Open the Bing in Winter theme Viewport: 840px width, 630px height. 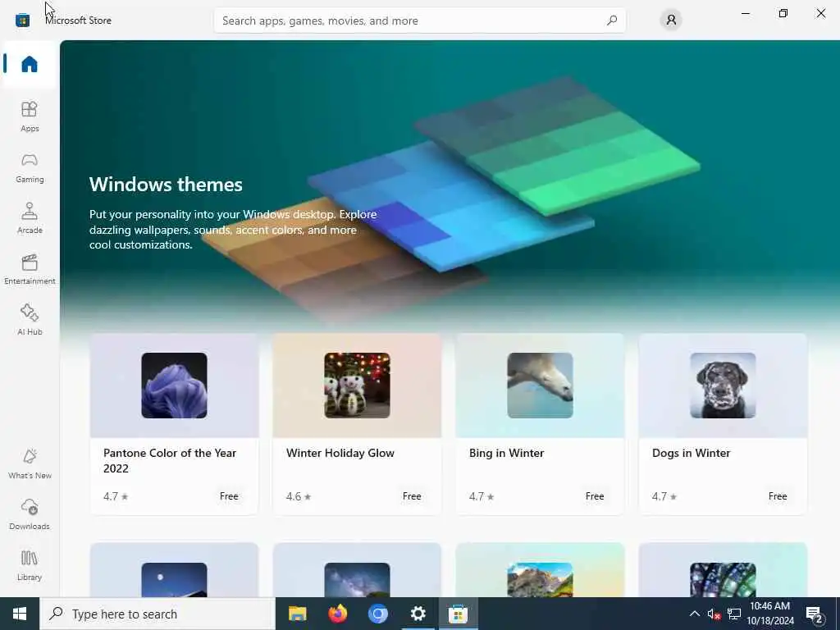click(540, 424)
